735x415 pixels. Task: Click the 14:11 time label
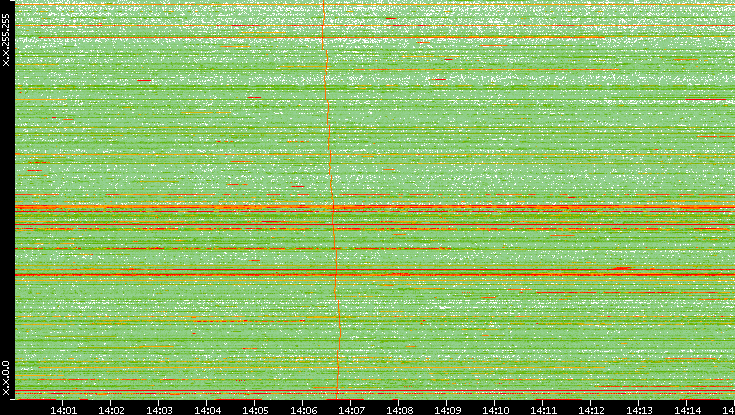tap(543, 410)
